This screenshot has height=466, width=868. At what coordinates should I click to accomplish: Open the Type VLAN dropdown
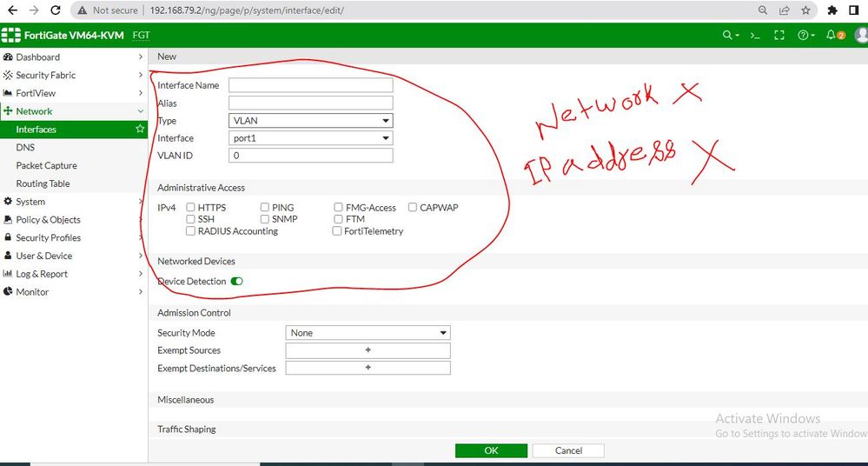point(310,120)
